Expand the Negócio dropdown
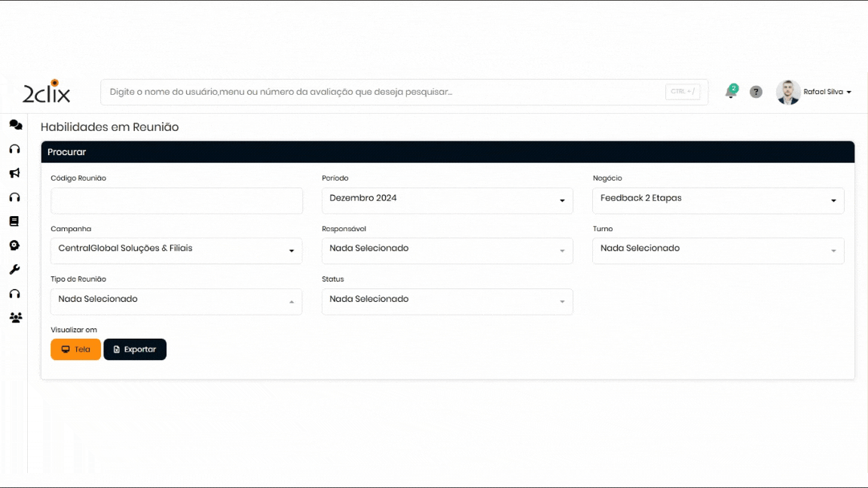 click(x=718, y=200)
